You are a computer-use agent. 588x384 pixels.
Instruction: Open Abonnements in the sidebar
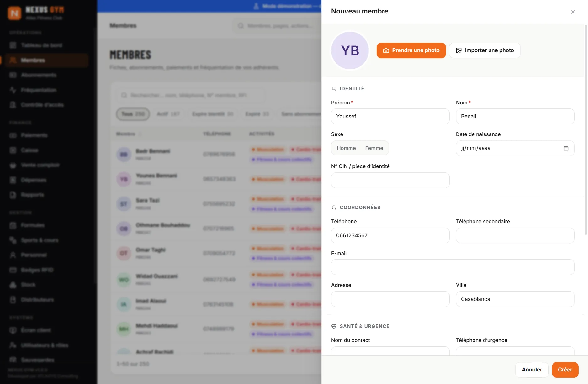[47, 75]
